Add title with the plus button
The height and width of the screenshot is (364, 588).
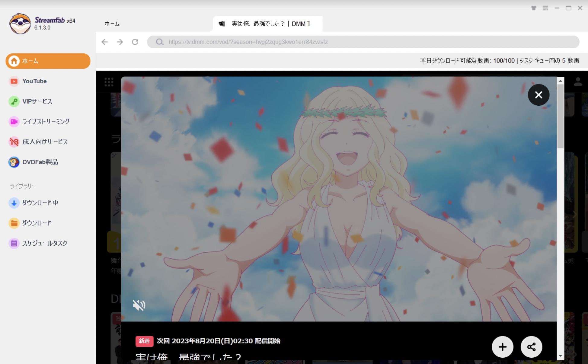click(503, 347)
